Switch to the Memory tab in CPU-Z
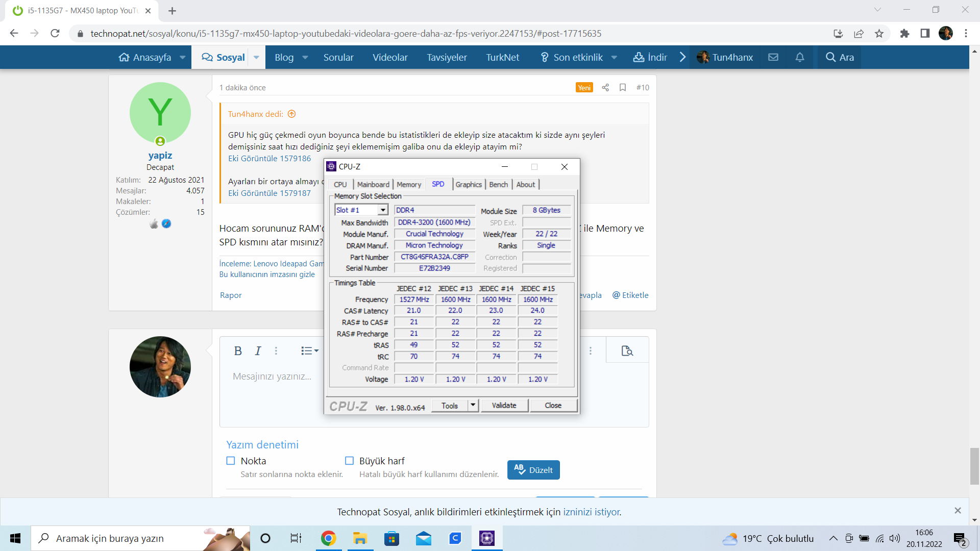The image size is (980, 551). [x=409, y=185]
